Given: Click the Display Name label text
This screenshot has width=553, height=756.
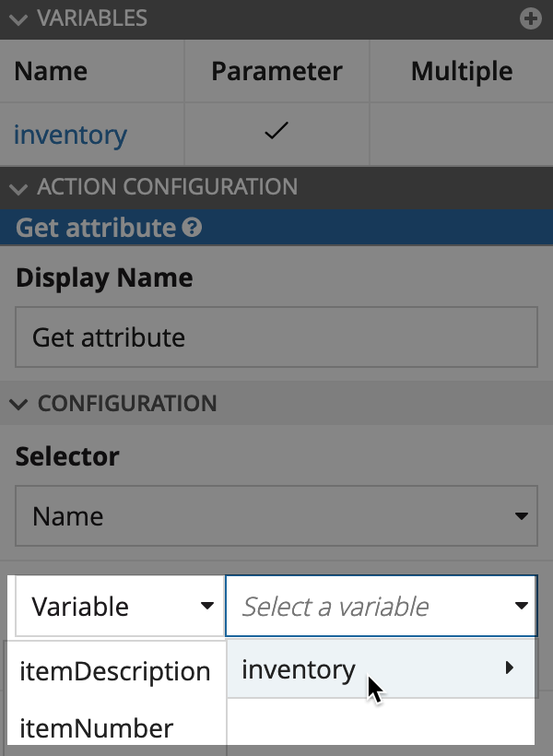Looking at the screenshot, I should coord(103,278).
